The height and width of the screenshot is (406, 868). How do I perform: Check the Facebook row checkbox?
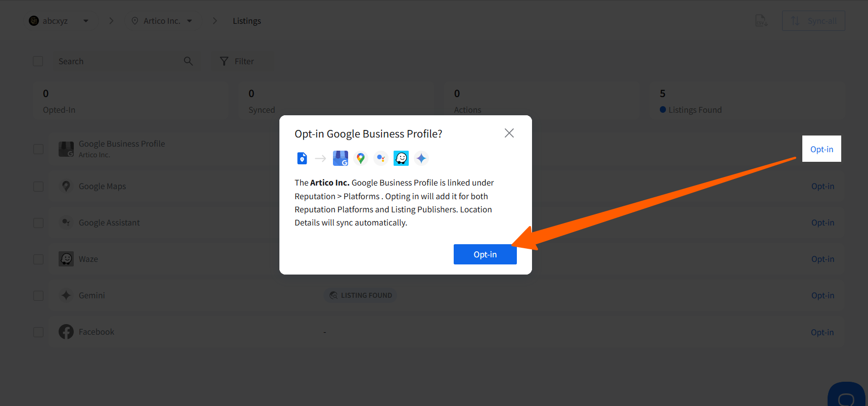point(38,332)
